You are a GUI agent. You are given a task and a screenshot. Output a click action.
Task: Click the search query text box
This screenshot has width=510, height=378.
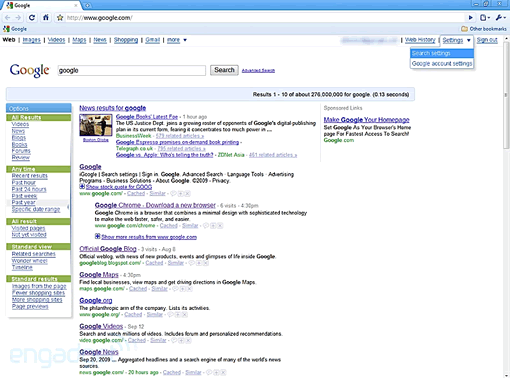132,70
